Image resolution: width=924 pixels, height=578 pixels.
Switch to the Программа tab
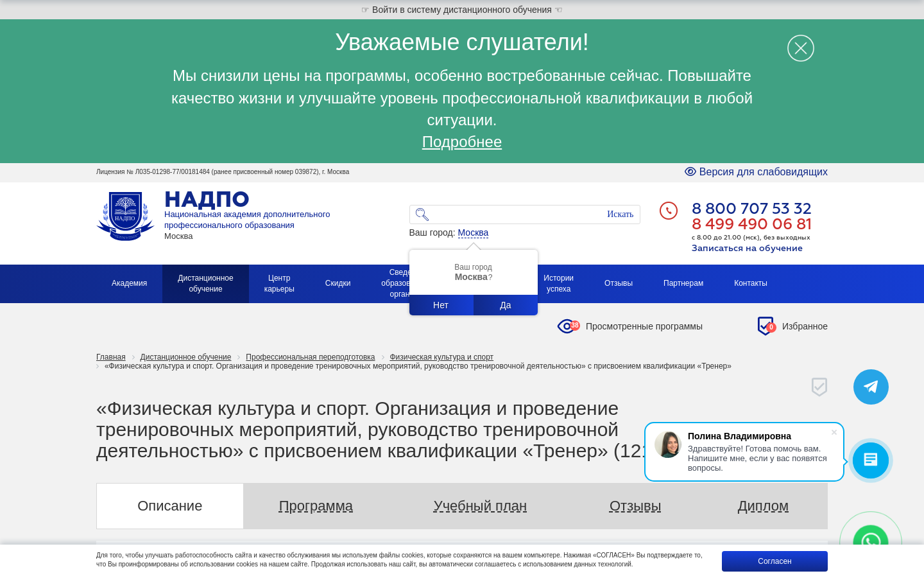pyautogui.click(x=316, y=506)
